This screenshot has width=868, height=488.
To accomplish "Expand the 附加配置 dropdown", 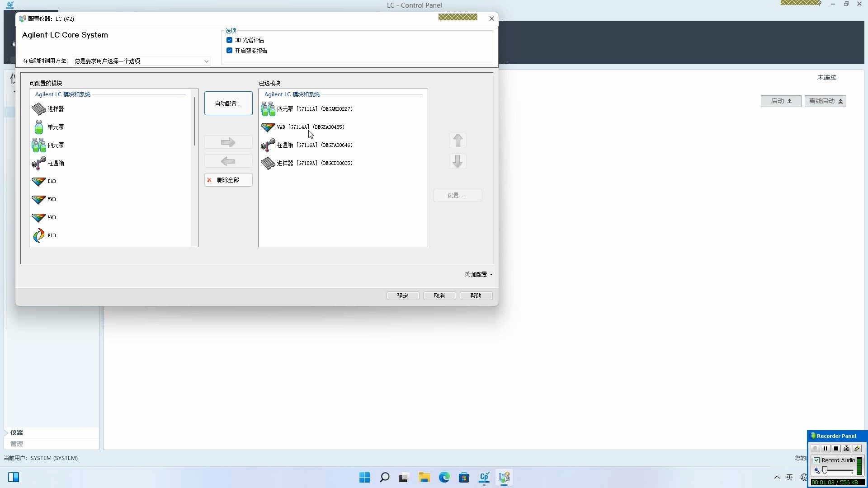I will (478, 274).
